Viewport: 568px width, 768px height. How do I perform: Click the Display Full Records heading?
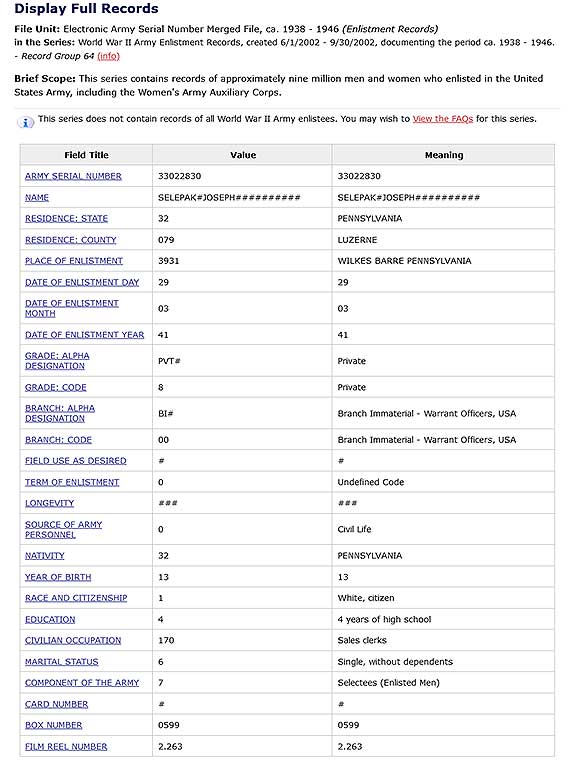coord(86,9)
